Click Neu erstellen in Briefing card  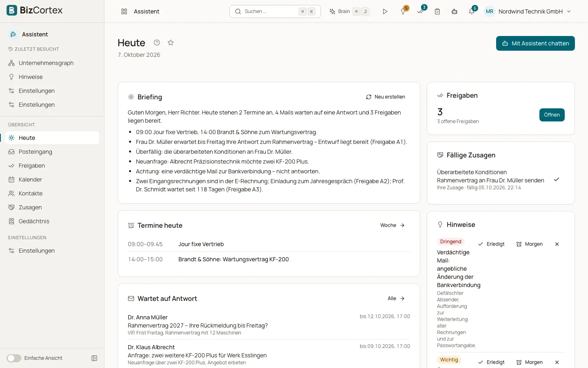tap(385, 97)
